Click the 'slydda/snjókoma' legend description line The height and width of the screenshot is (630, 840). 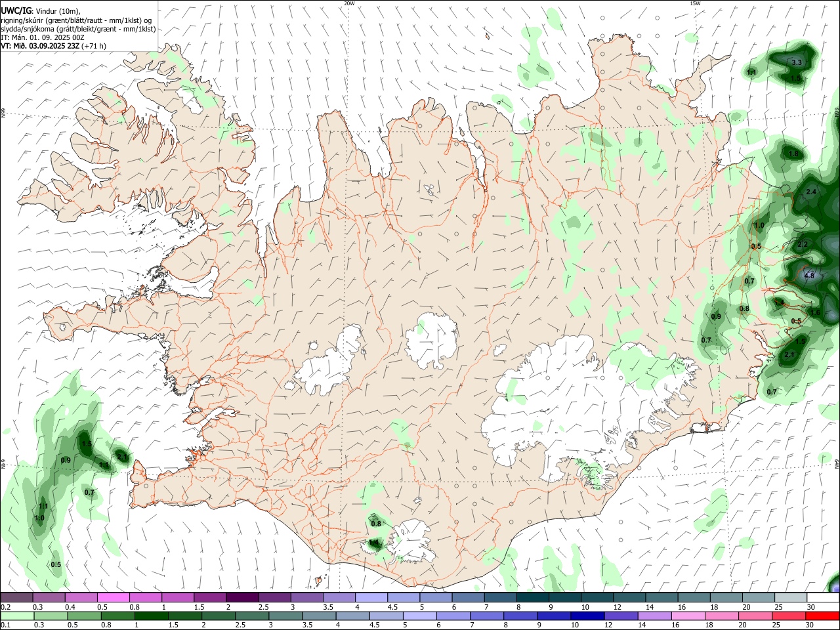pos(78,29)
